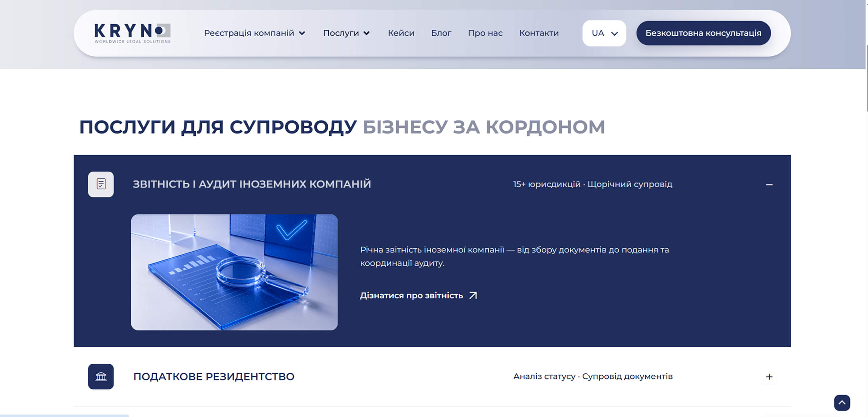This screenshot has width=868, height=417.
Task: Click the scroll-to-top arrow button
Action: [842, 403]
